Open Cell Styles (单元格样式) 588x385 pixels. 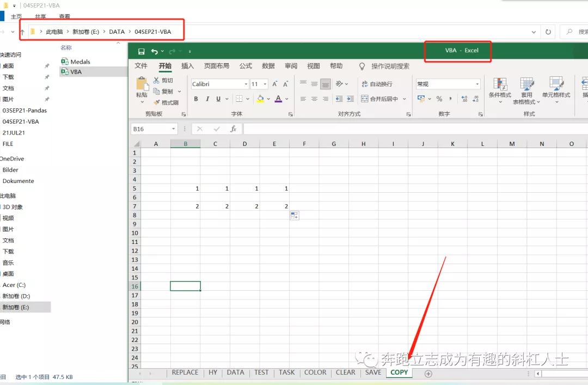(556, 90)
